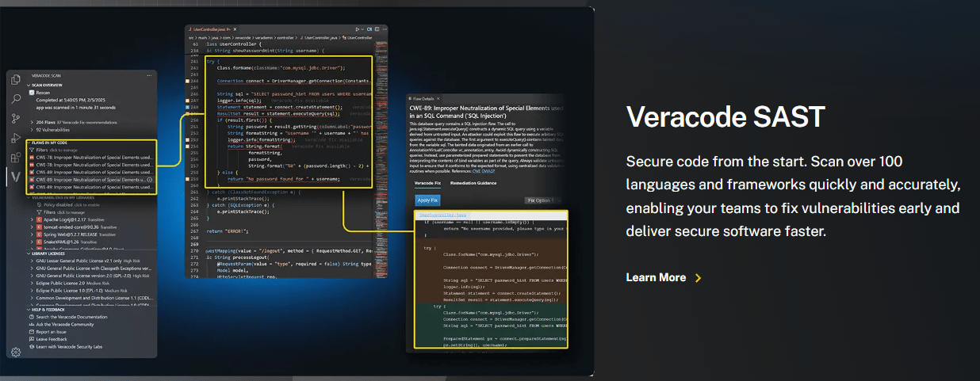Open the Manage gear icon in activity bar

click(x=16, y=352)
